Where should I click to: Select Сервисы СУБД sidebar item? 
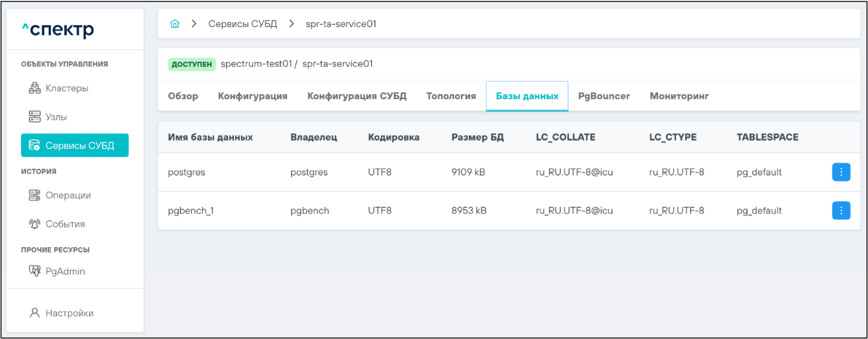(75, 145)
